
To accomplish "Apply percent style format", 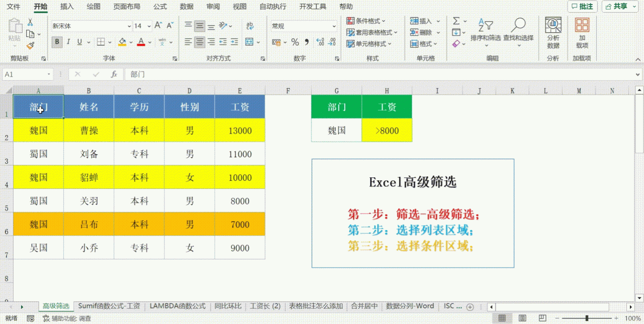I will (295, 42).
